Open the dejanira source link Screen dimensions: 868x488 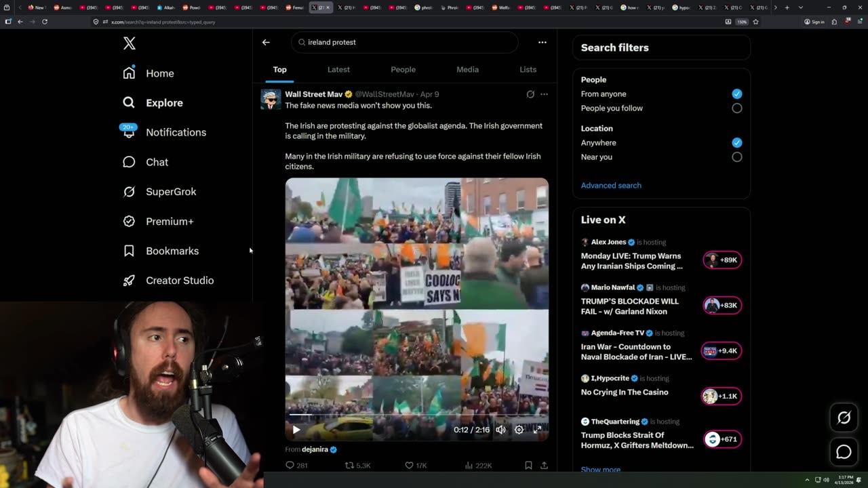pyautogui.click(x=315, y=449)
